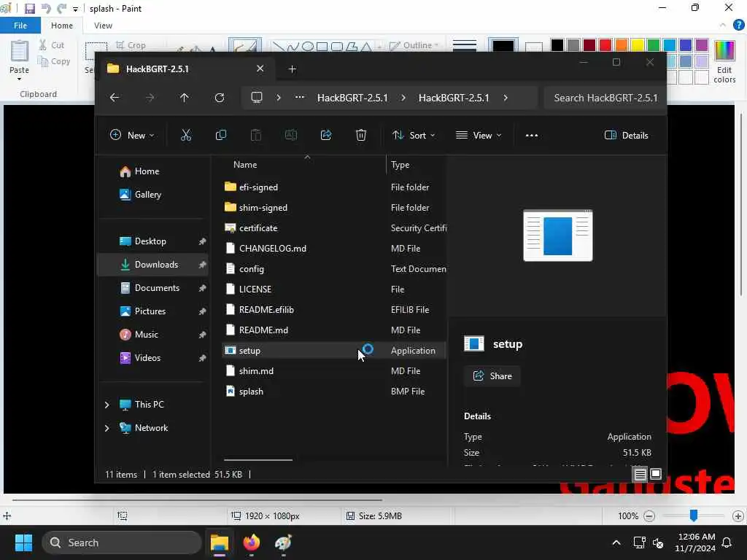747x560 pixels.
Task: Switch to Paint's View ribbon tab
Action: click(x=103, y=26)
